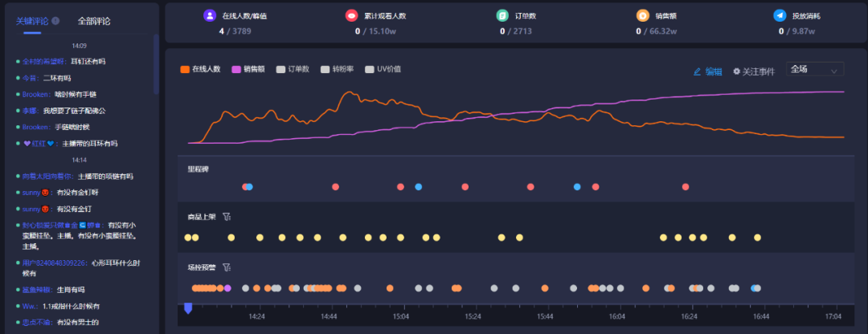Viewport: 868px width, 334px height.
Task: Click the purple online viewers icon
Action: point(210,15)
